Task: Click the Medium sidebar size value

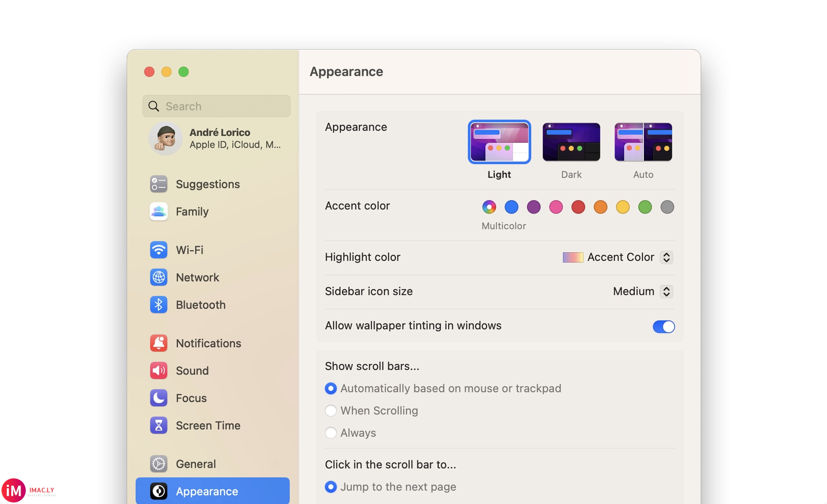Action: [634, 291]
